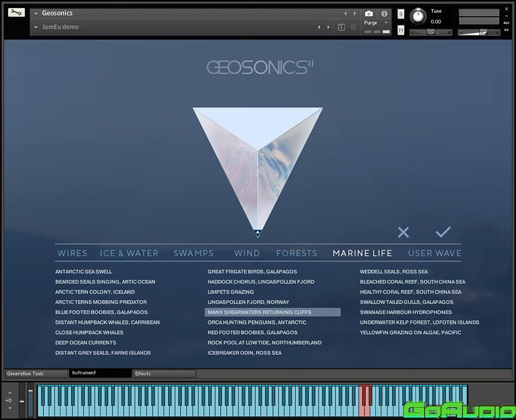Viewport: 516px width, 420px height.
Task: Choose WEDDELL SEALS, ROSS SEA
Action: coord(394,272)
